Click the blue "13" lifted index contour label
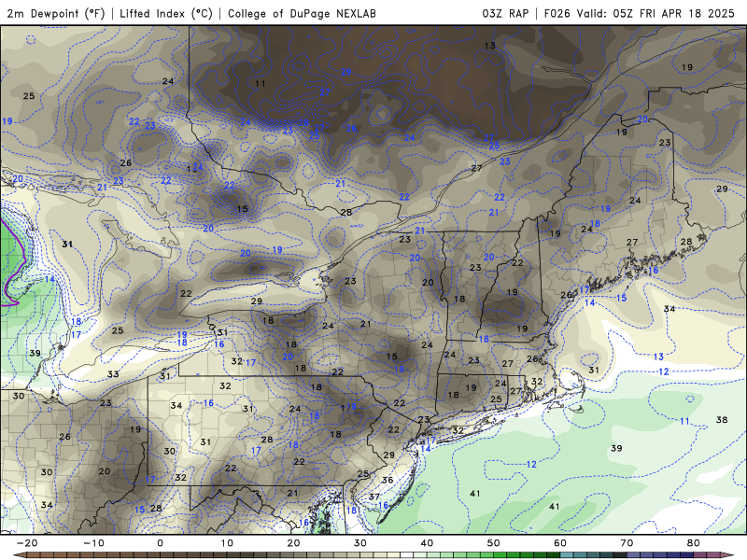 tap(658, 357)
